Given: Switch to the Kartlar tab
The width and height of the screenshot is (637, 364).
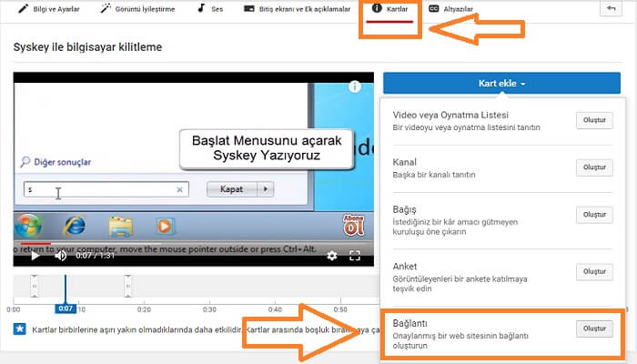Looking at the screenshot, I should point(389,9).
